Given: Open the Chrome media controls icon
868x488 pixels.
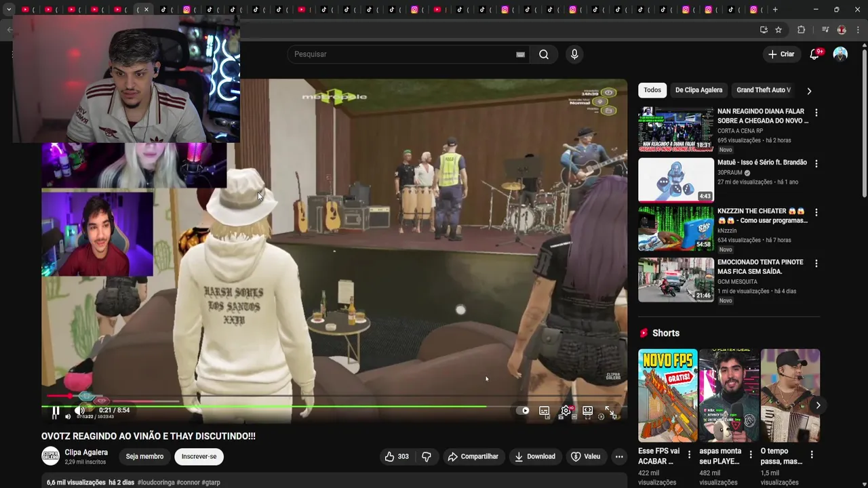Looking at the screenshot, I should point(825,30).
